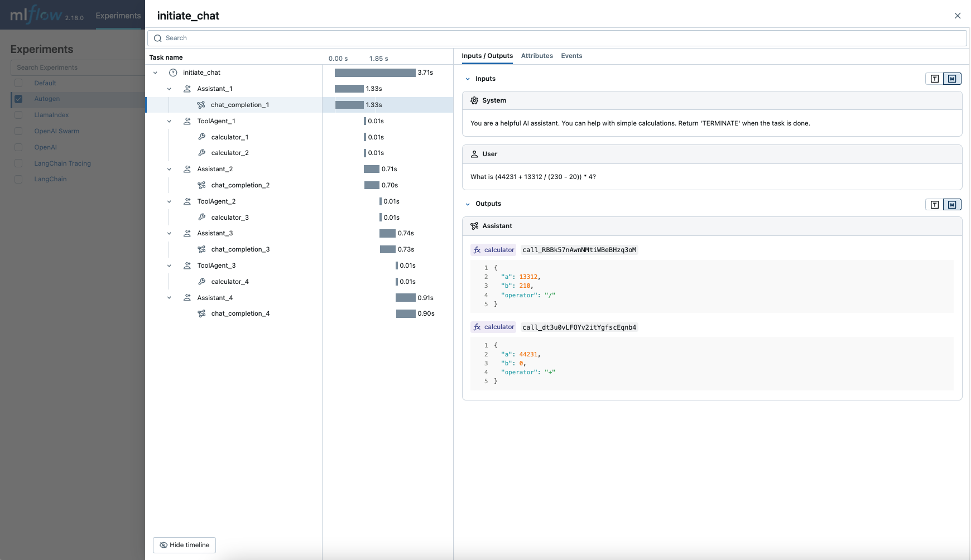The width and height of the screenshot is (971, 560).
Task: Switch to the Attributes tab
Action: (x=537, y=56)
